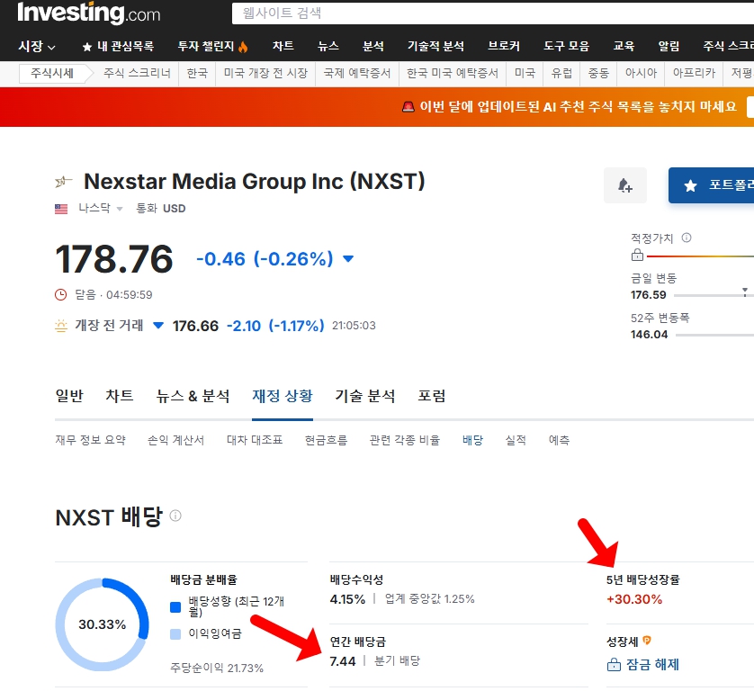Image resolution: width=754 pixels, height=700 pixels.
Task: Click the 적정가치 lock icon
Action: tap(637, 255)
